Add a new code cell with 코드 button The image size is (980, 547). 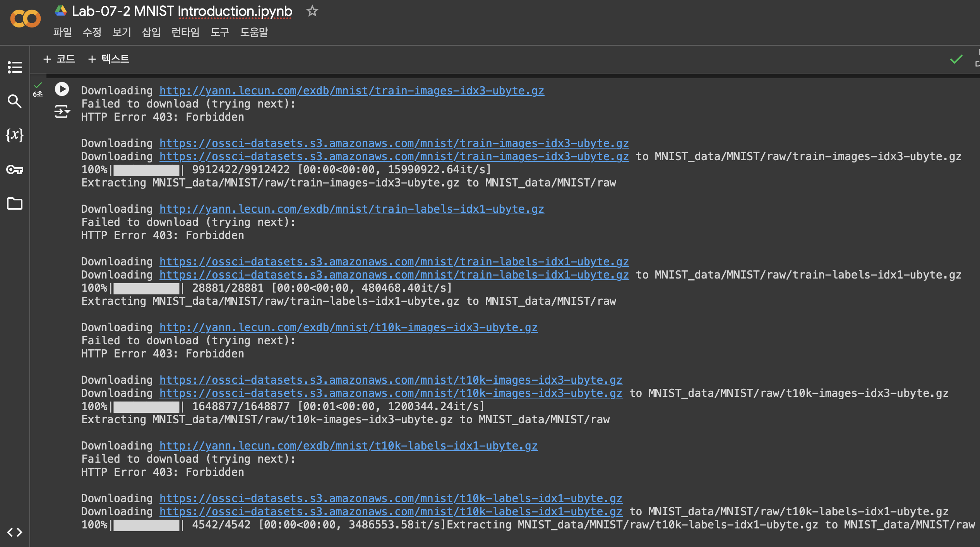[x=60, y=59]
